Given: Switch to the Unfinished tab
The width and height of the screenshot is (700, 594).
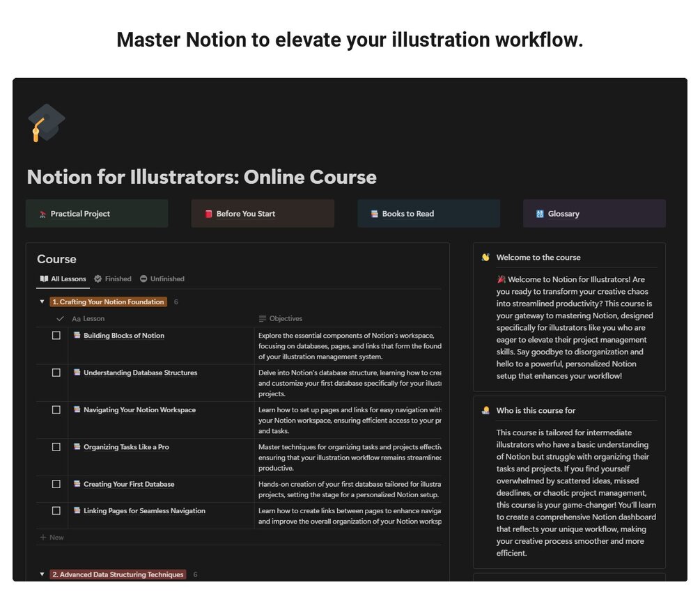Looking at the screenshot, I should tap(162, 279).
